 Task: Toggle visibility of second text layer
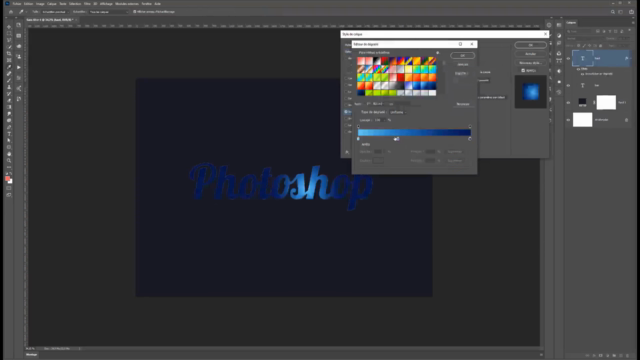(568, 86)
